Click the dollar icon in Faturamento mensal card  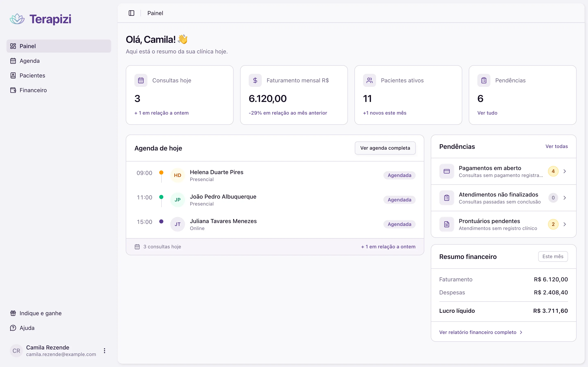click(255, 80)
